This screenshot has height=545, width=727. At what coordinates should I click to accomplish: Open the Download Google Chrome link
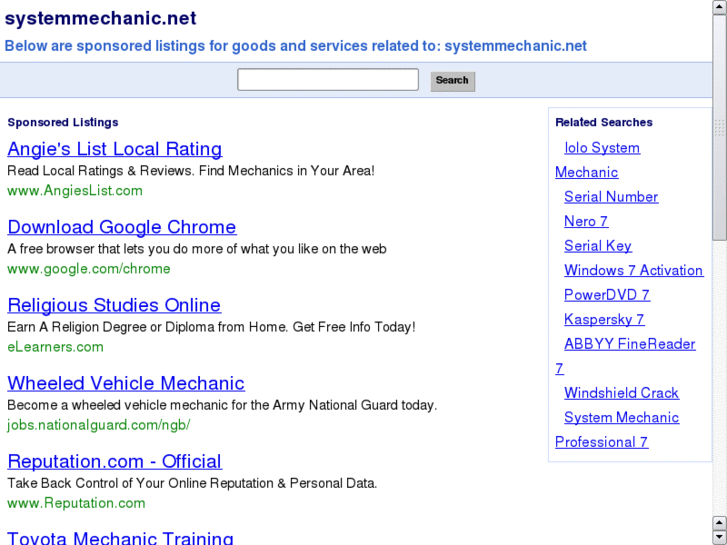coord(122,227)
